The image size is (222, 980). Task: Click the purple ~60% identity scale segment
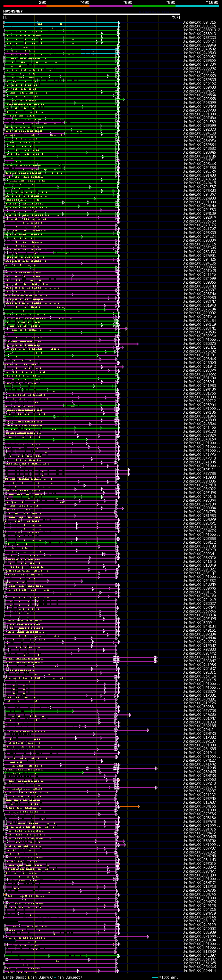click(111, 6)
